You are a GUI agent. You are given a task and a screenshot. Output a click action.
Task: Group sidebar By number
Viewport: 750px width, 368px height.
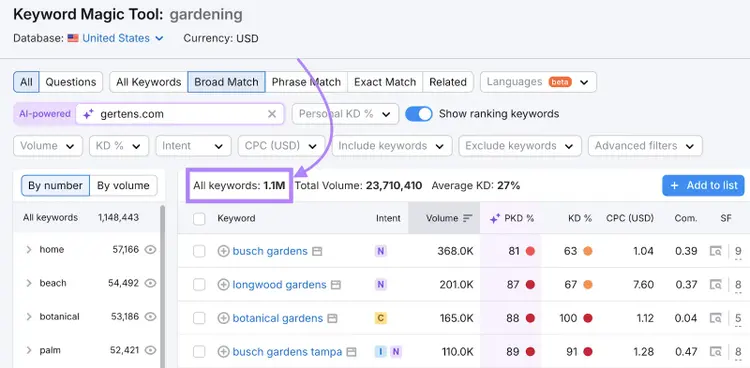point(55,186)
